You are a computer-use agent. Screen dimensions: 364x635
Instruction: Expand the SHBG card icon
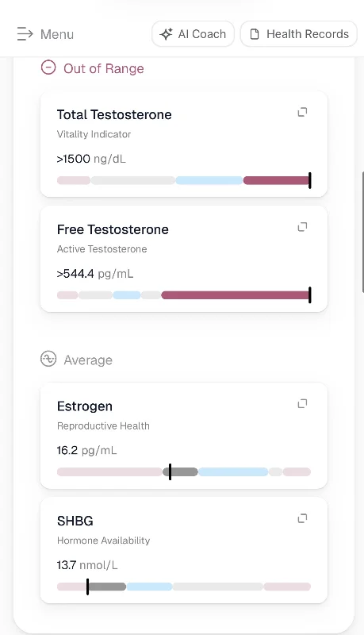302,518
